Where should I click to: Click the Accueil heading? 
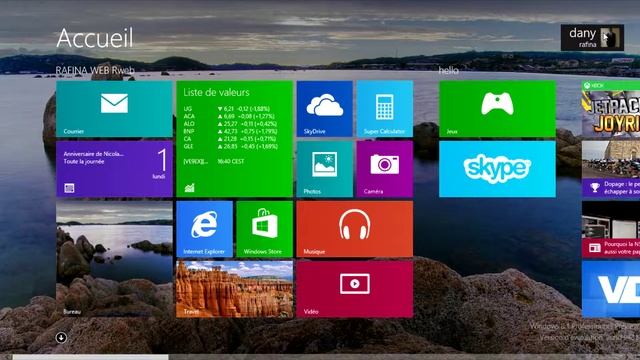pyautogui.click(x=95, y=38)
